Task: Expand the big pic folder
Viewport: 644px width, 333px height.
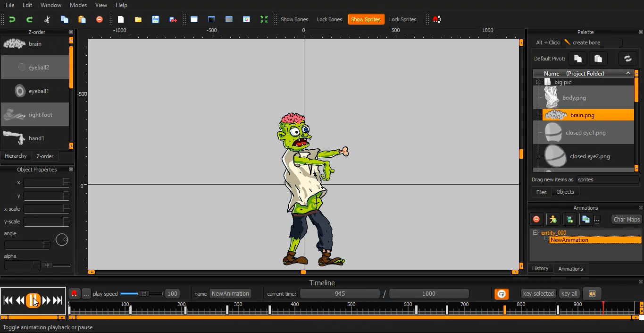Action: point(538,82)
